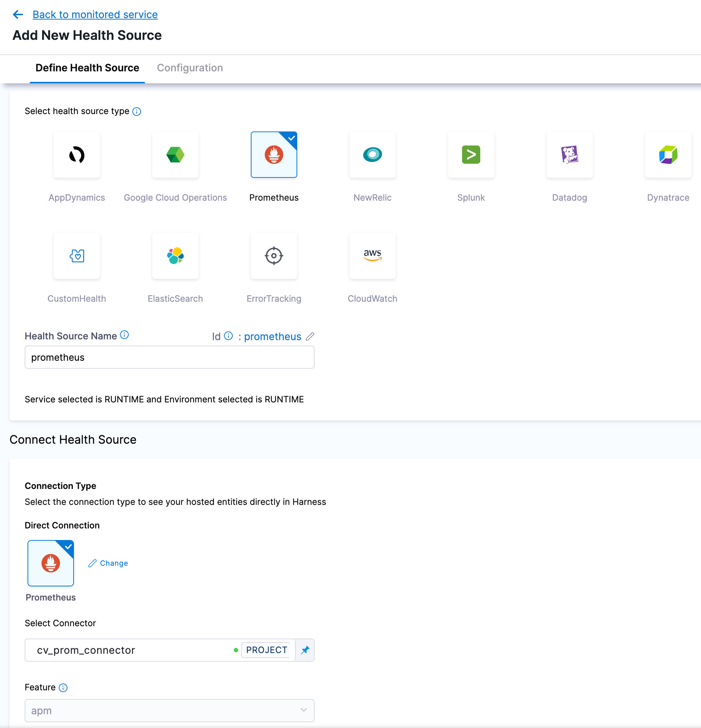Select the AppDynamics health source card
The height and width of the screenshot is (728, 701).
(x=76, y=155)
